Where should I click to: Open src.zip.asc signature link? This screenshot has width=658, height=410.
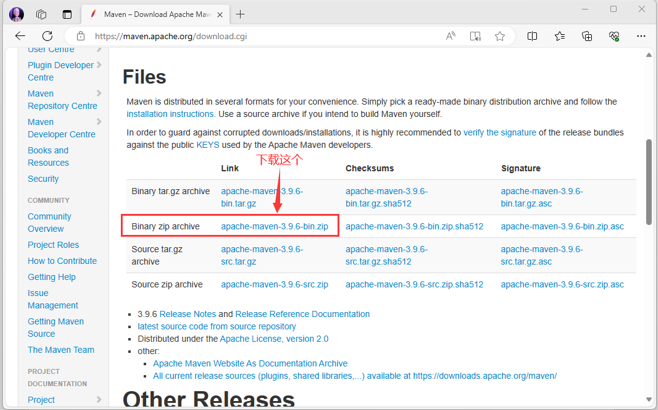pyautogui.click(x=562, y=285)
